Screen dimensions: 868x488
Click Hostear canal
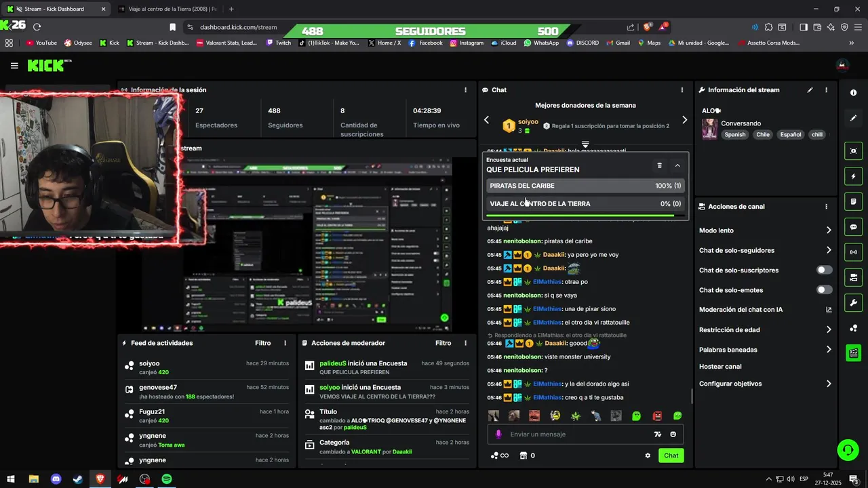pos(720,367)
